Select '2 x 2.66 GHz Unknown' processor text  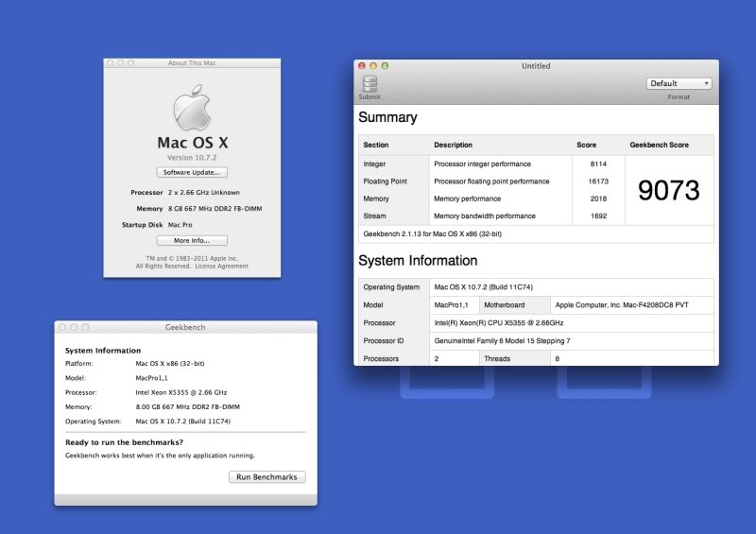(x=204, y=192)
